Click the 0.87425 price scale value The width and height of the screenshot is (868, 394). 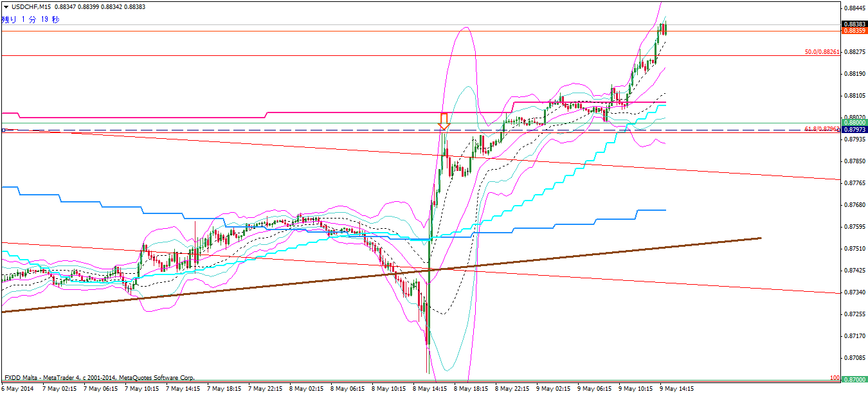[x=854, y=271]
